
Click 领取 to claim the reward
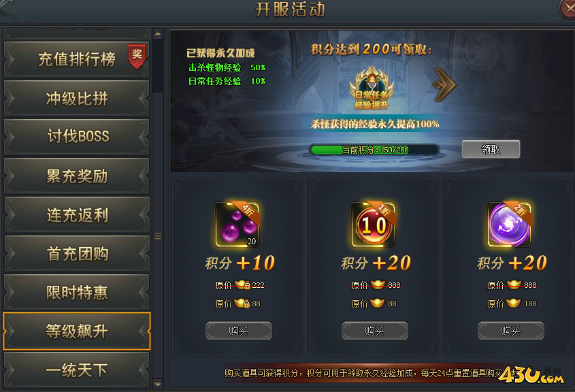[491, 149]
